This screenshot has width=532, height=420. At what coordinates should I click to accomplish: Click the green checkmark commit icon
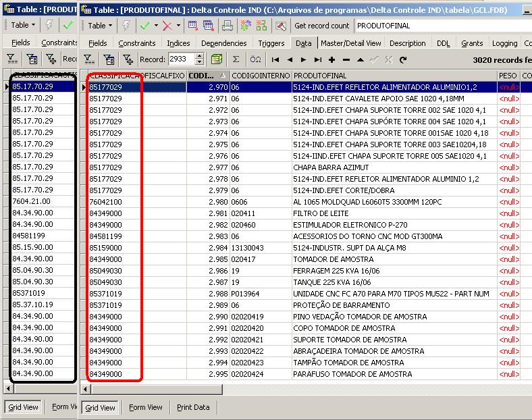[144, 26]
